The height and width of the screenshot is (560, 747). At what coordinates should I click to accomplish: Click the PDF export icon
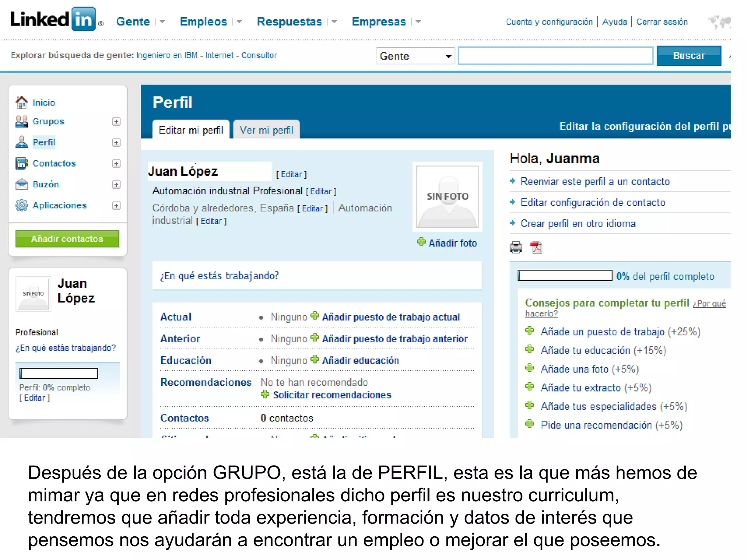[x=536, y=248]
